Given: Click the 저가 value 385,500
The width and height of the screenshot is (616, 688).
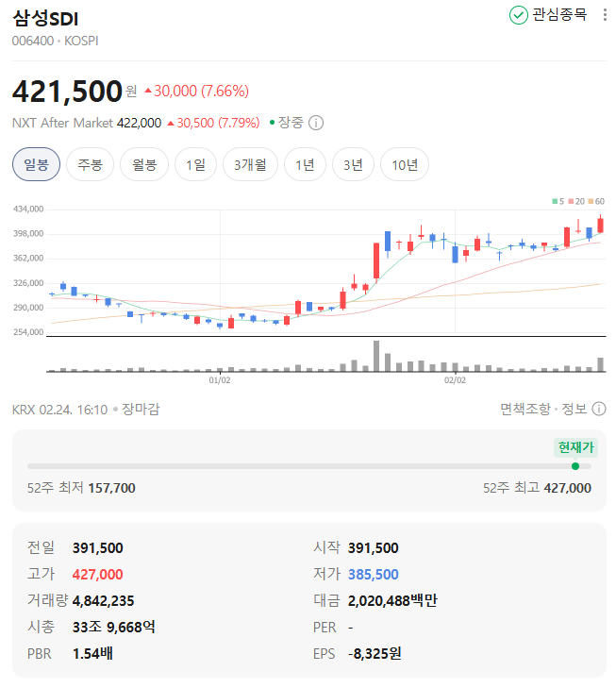Looking at the screenshot, I should click(374, 575).
